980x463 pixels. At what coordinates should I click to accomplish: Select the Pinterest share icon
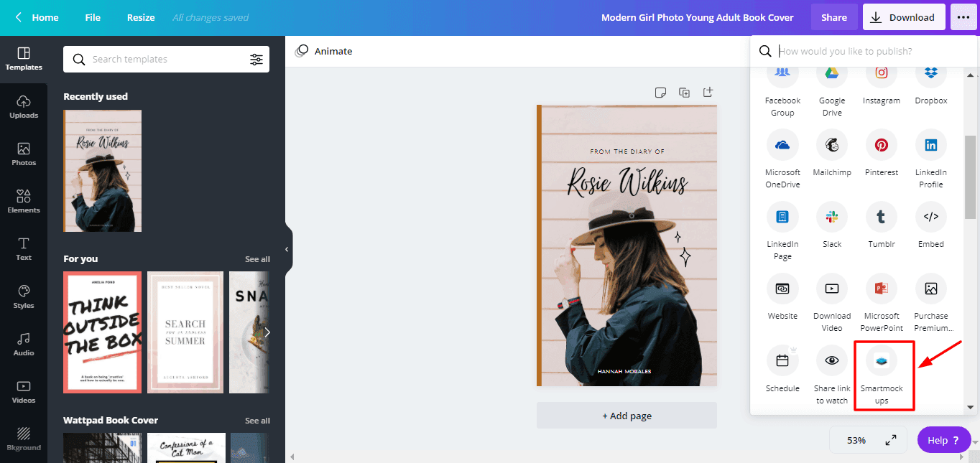(882, 145)
